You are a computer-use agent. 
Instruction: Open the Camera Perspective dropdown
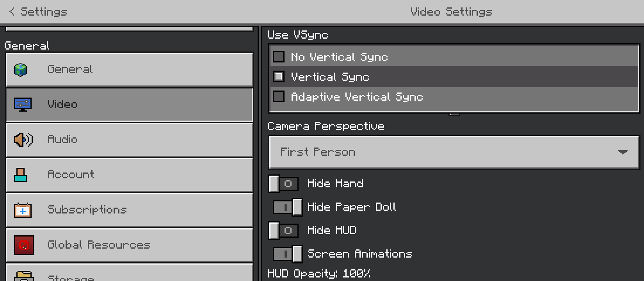454,152
